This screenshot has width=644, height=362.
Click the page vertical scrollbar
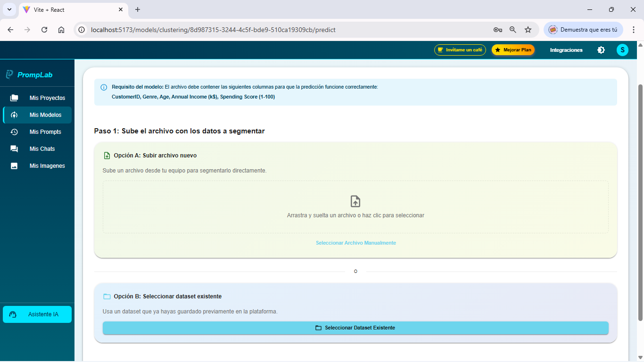coord(640,203)
